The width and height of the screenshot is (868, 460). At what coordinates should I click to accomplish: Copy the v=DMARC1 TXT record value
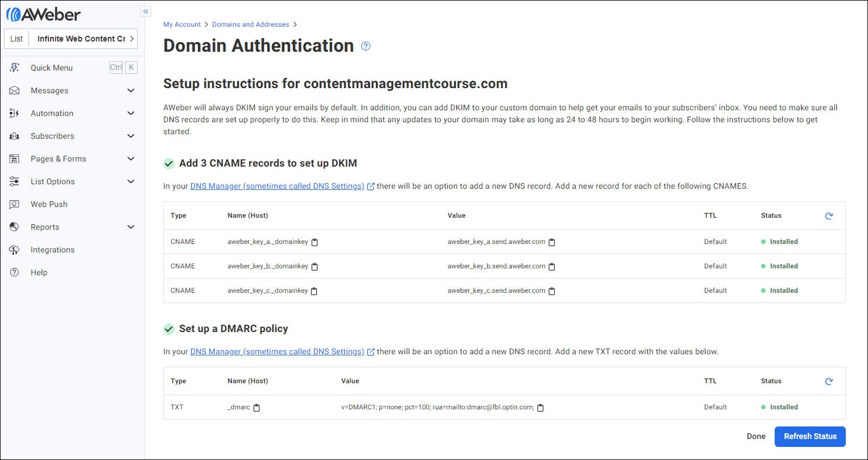(540, 408)
